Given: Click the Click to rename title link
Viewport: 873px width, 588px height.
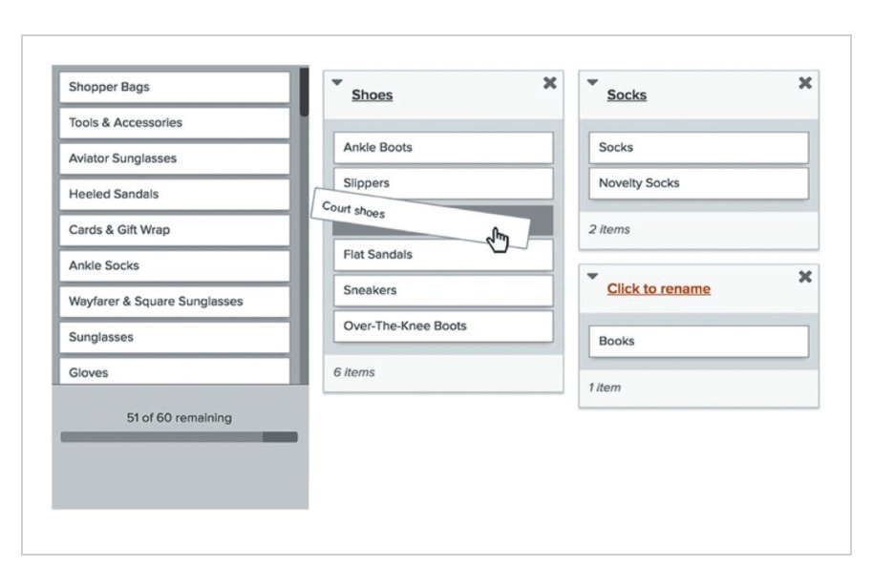Looking at the screenshot, I should click(659, 288).
